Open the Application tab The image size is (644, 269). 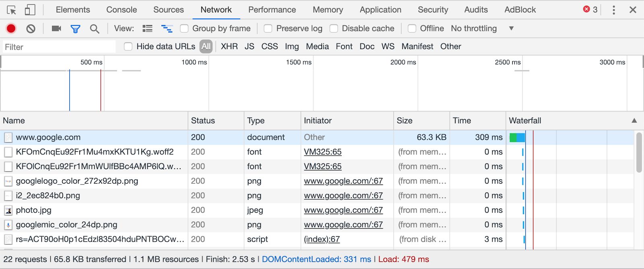380,10
